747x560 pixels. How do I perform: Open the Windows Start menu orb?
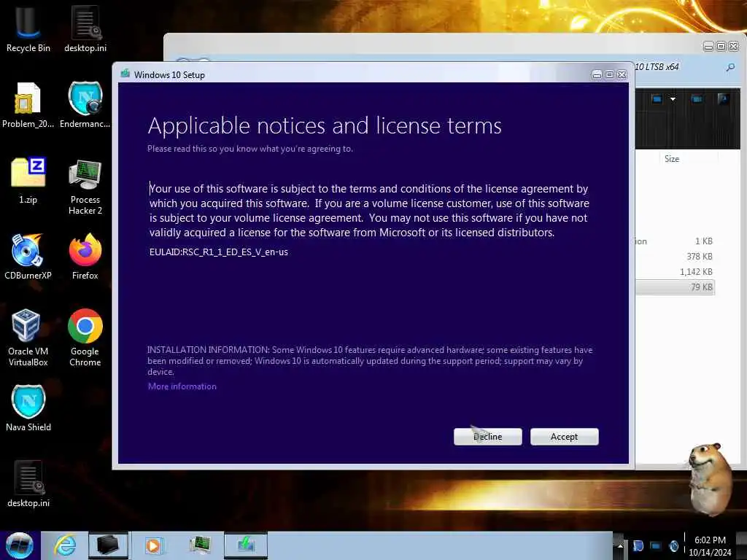coord(20,545)
